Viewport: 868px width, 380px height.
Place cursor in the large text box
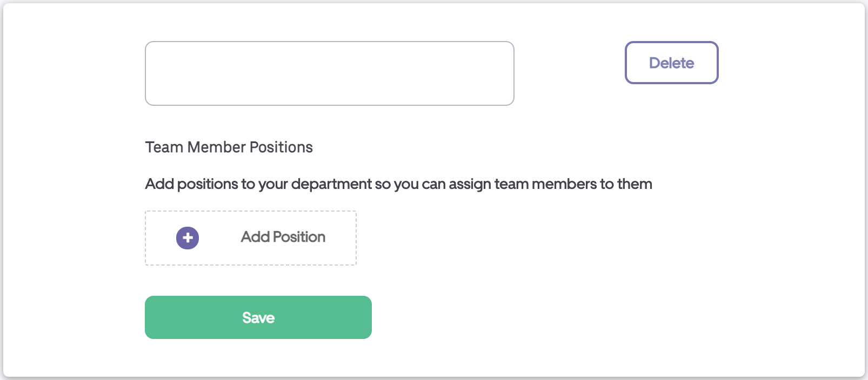coord(329,73)
